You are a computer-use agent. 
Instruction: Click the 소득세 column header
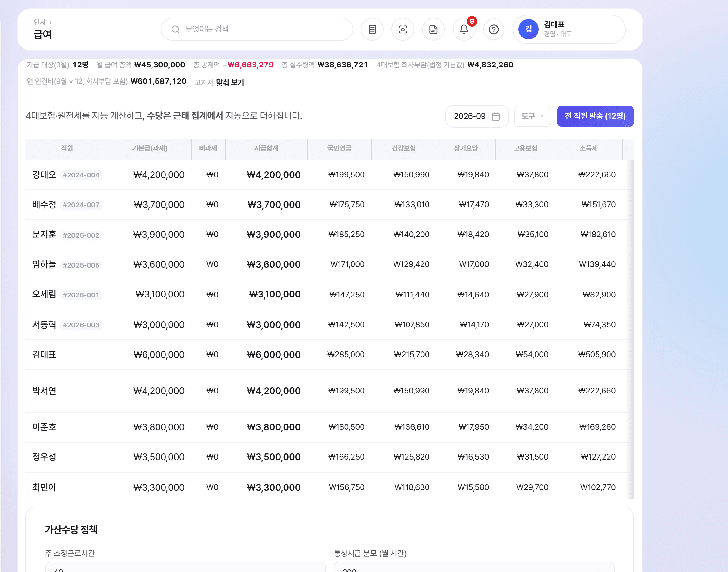pos(589,148)
